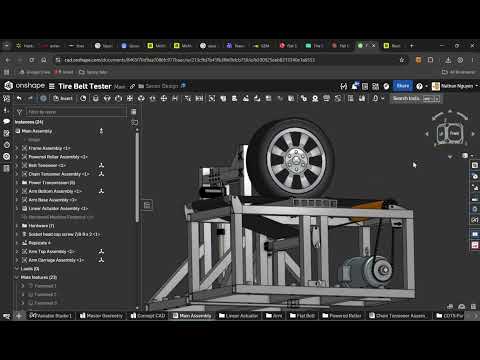Image resolution: width=480 pixels, height=360 pixels.
Task: Expand Power Transmission folder
Action: coord(17,183)
